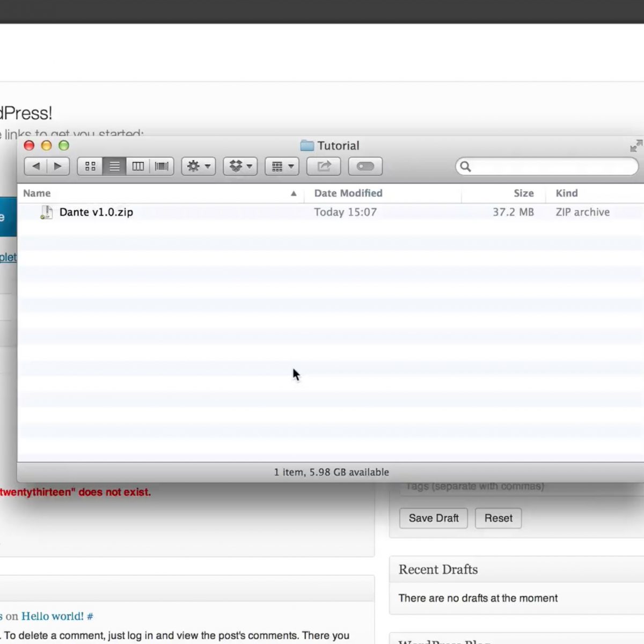Click Reset in WordPress Quick Draft
Image resolution: width=644 pixels, height=644 pixels.
coord(499,518)
